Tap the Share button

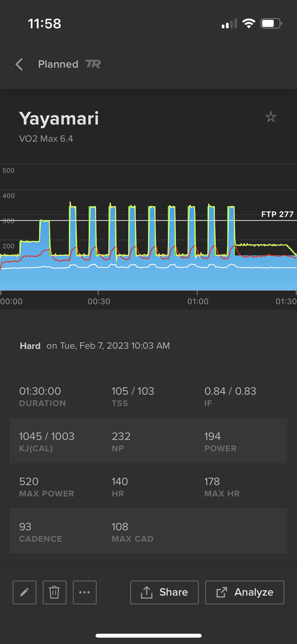click(164, 592)
